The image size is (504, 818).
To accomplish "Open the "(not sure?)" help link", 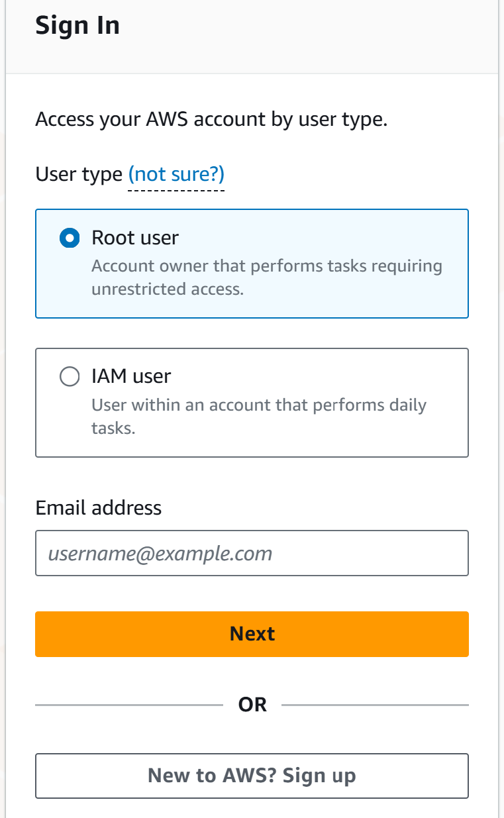I will coord(176,174).
